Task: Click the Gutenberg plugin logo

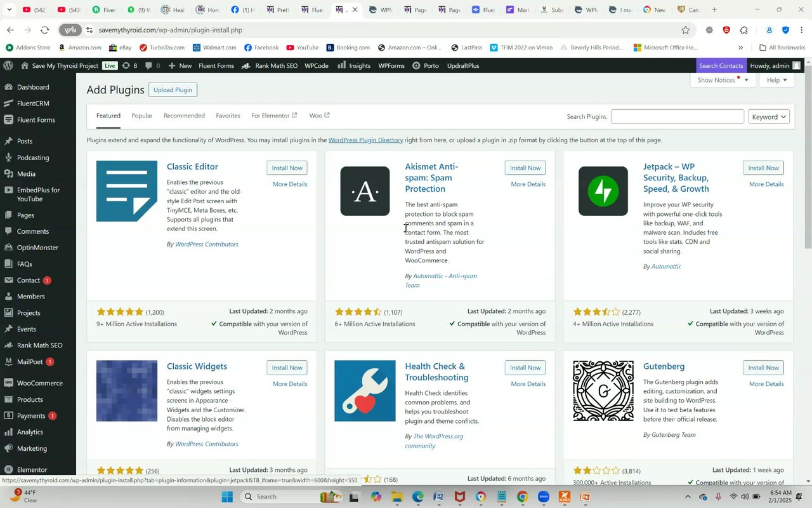Action: (x=603, y=391)
